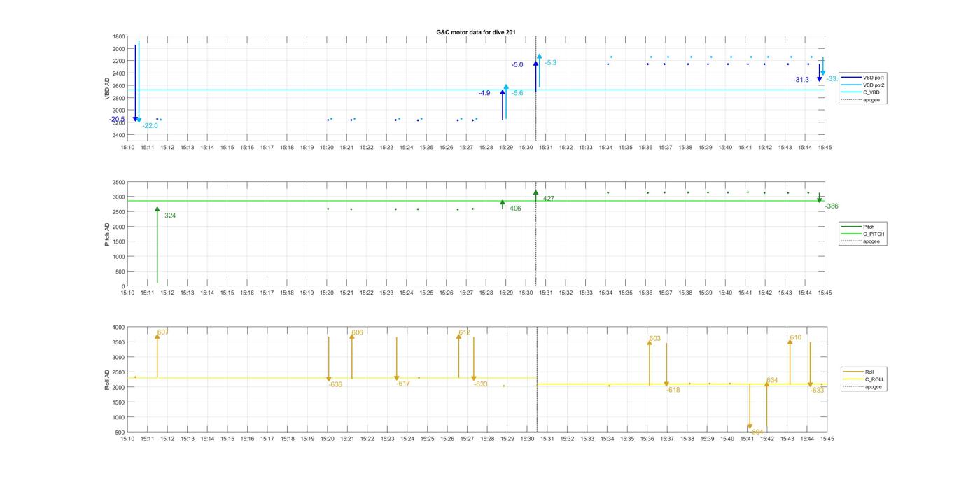This screenshot has width=980, height=485.
Task: Click the '406' pitch data label
Action: (515, 209)
